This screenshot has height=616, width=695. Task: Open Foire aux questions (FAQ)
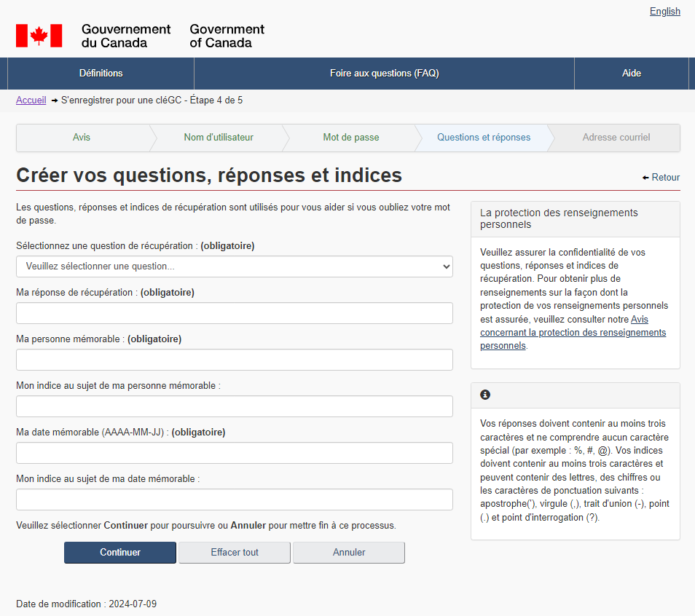tap(384, 73)
